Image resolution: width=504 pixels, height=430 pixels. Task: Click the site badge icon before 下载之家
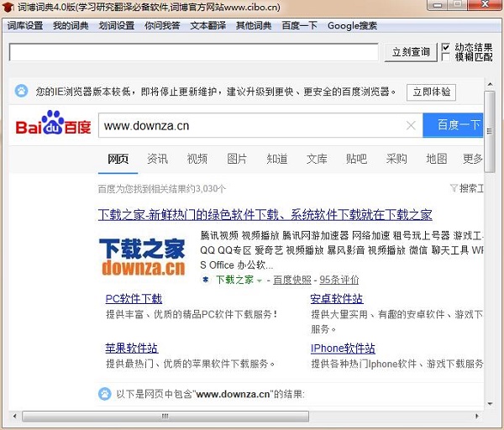[x=206, y=280]
